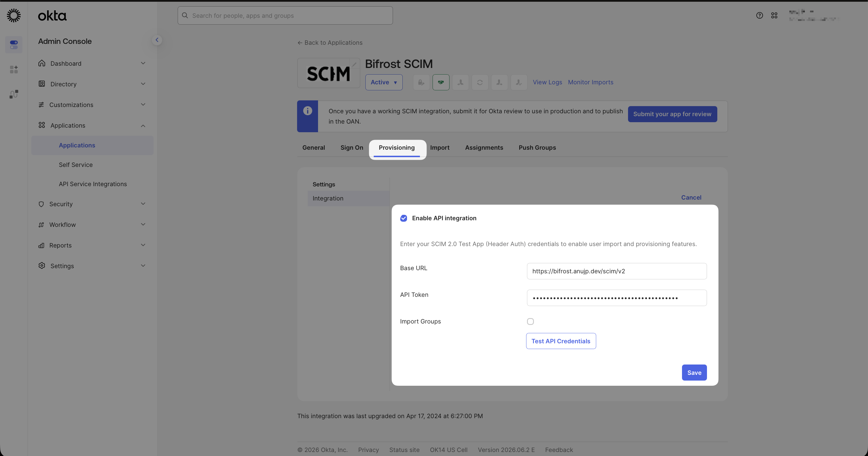The height and width of the screenshot is (456, 868).
Task: Click the Settings gear icon in sidebar
Action: [x=42, y=266]
